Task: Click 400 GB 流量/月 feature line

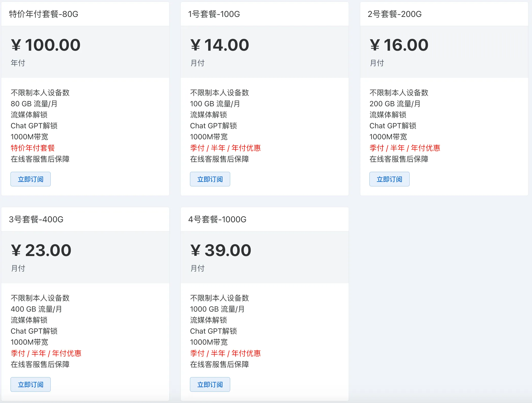Action: [36, 309]
